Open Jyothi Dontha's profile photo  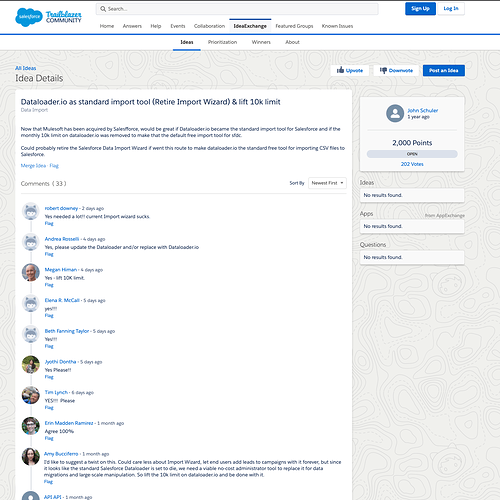pyautogui.click(x=31, y=364)
